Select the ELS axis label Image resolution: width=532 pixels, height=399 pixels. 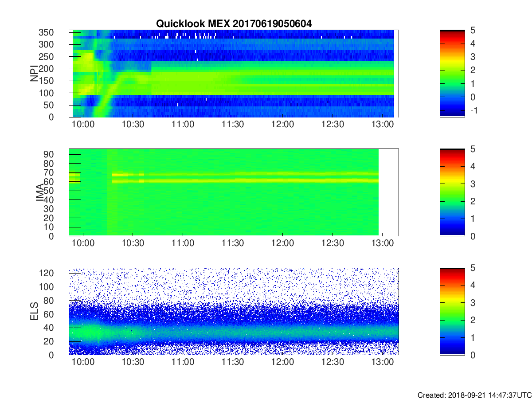pos(34,311)
